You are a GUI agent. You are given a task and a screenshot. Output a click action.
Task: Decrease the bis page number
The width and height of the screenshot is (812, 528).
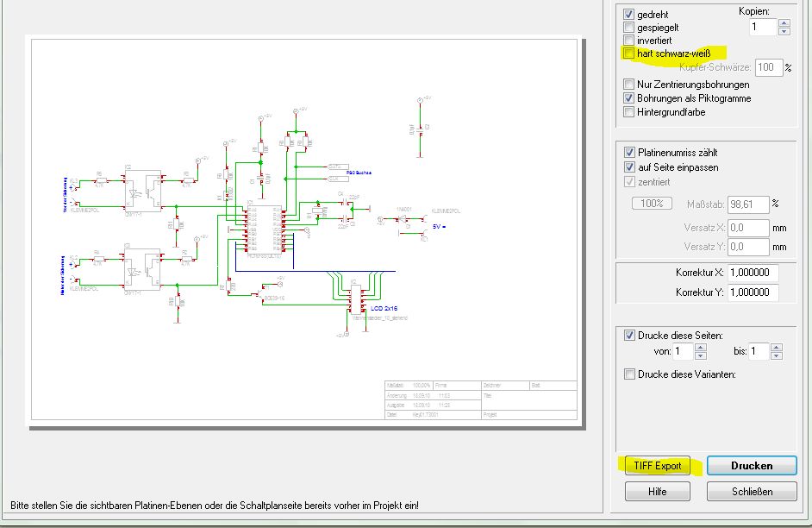pos(776,355)
